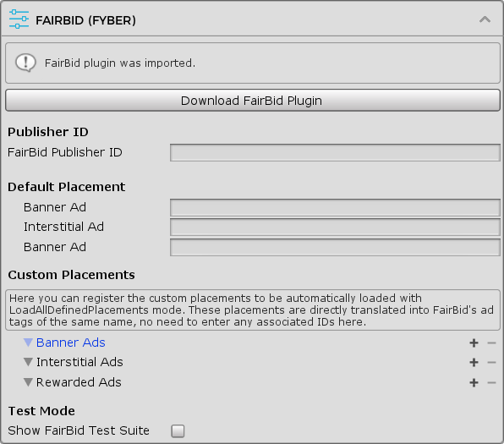Screen dimensions: 504x444
Task: Focus the FairBid Publisher ID field
Action: [335, 152]
